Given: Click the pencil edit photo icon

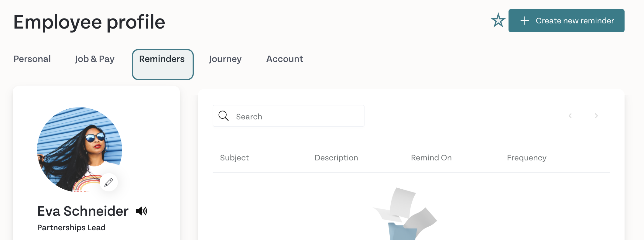Looking at the screenshot, I should 109,182.
